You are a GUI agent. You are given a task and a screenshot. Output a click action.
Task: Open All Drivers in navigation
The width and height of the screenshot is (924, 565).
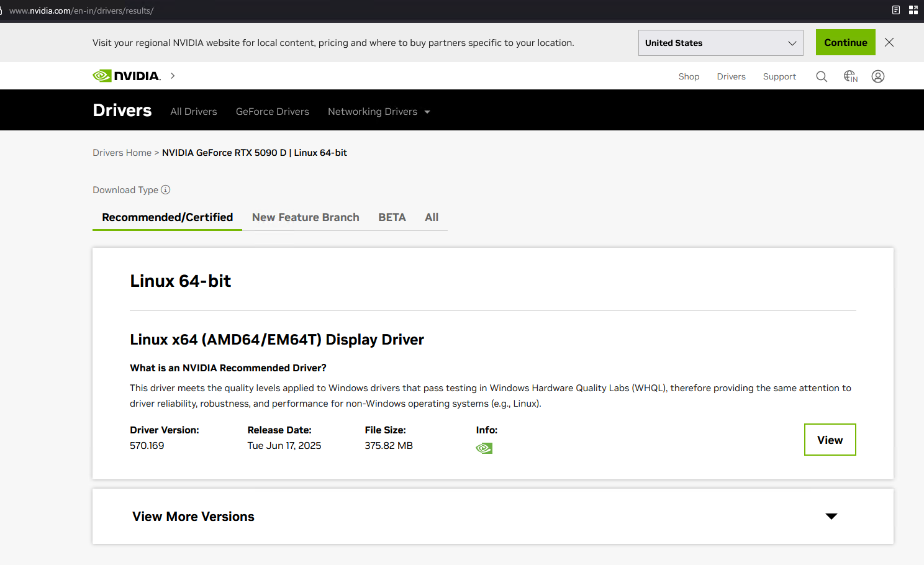tap(194, 112)
